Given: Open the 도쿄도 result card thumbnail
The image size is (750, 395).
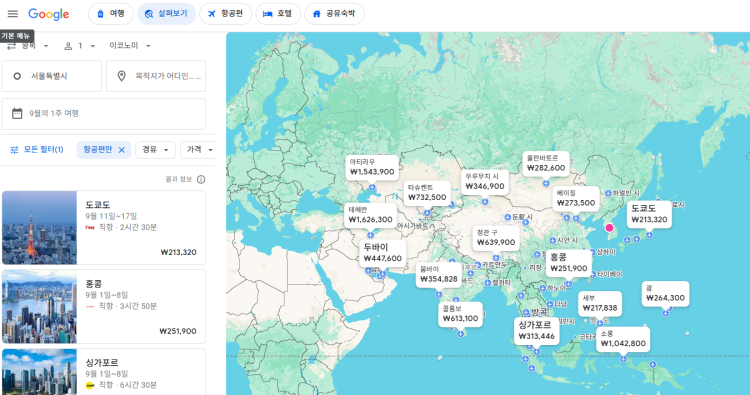Looking at the screenshot, I should tap(39, 228).
